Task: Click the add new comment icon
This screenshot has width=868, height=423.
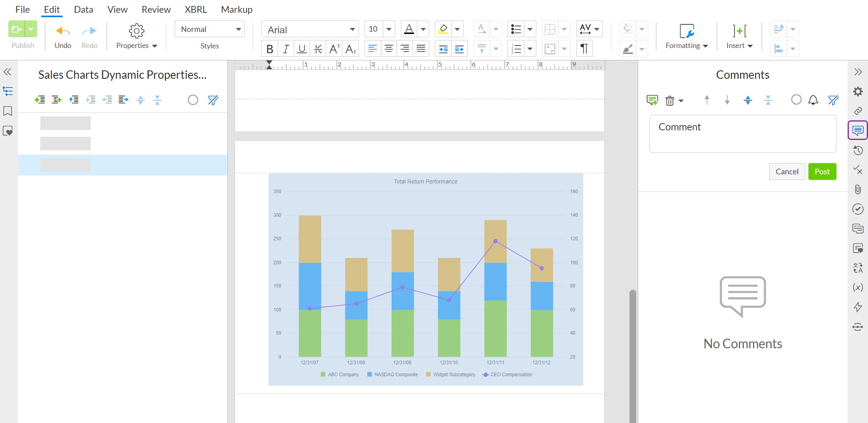Action: pos(652,100)
